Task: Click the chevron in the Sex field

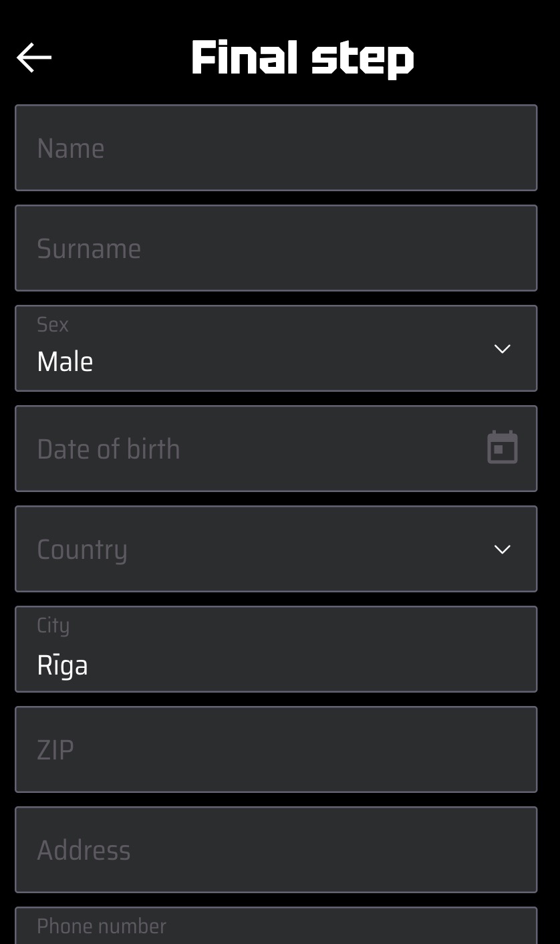Action: tap(502, 348)
